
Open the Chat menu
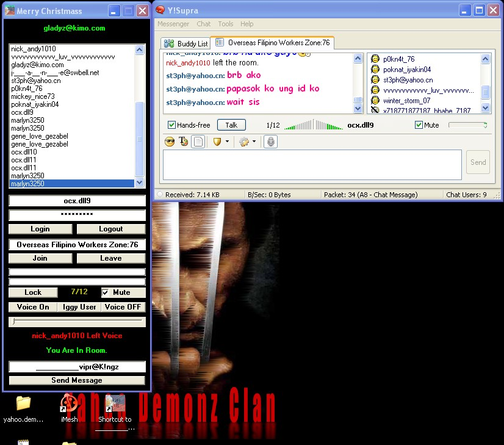pyautogui.click(x=203, y=24)
